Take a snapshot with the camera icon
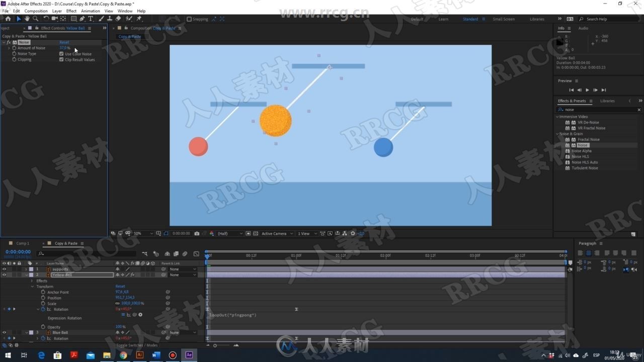 tap(197, 233)
